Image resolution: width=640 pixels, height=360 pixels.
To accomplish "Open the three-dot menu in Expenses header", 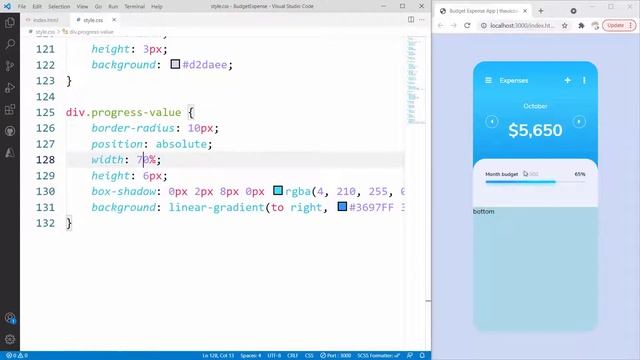I will click(584, 80).
